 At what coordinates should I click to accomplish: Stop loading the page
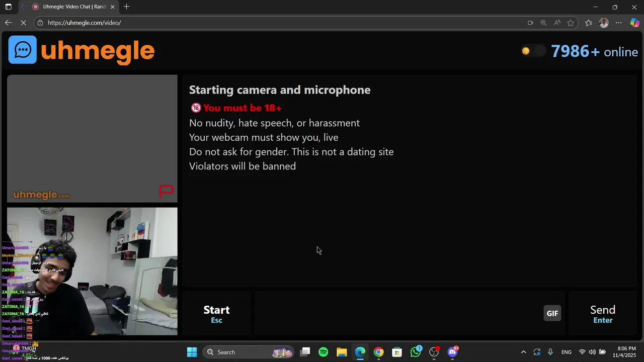tap(24, 23)
